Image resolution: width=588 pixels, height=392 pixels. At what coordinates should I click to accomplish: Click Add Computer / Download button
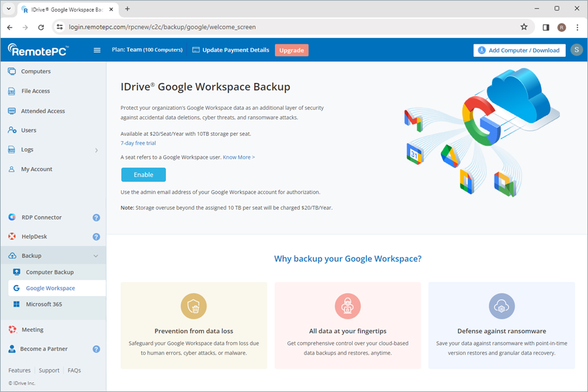click(x=519, y=50)
